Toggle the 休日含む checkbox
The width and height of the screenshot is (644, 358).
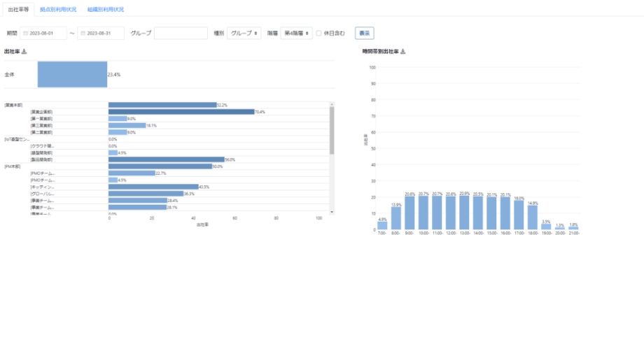[x=318, y=33]
